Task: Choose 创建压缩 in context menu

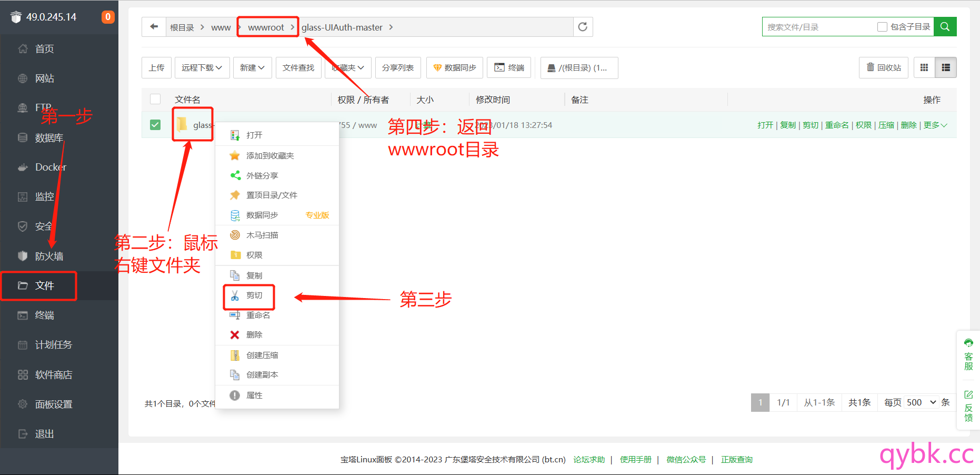Action: 277,355
